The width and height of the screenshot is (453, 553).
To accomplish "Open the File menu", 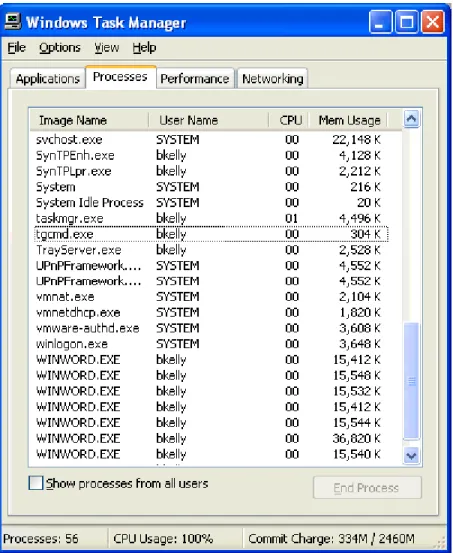I will (x=17, y=47).
